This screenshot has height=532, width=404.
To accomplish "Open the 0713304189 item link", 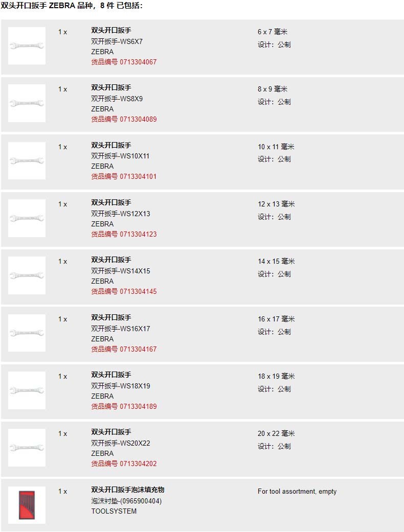I will (124, 406).
